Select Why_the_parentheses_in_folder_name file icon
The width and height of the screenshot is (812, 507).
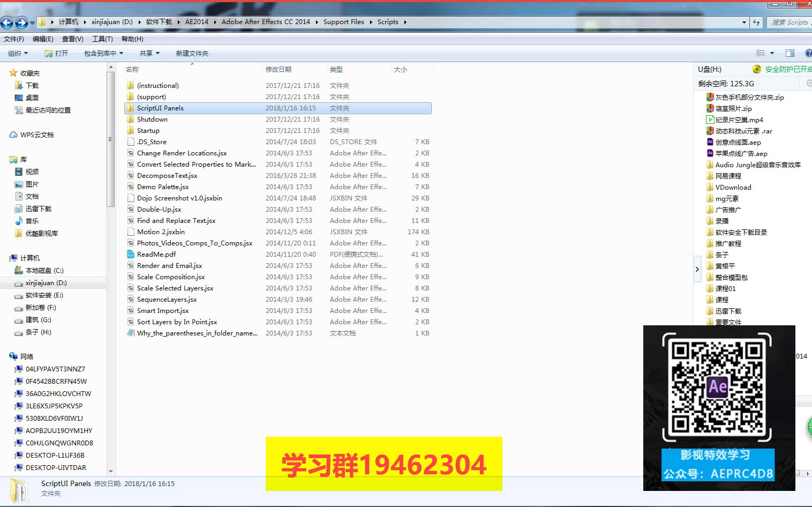pyautogui.click(x=130, y=333)
